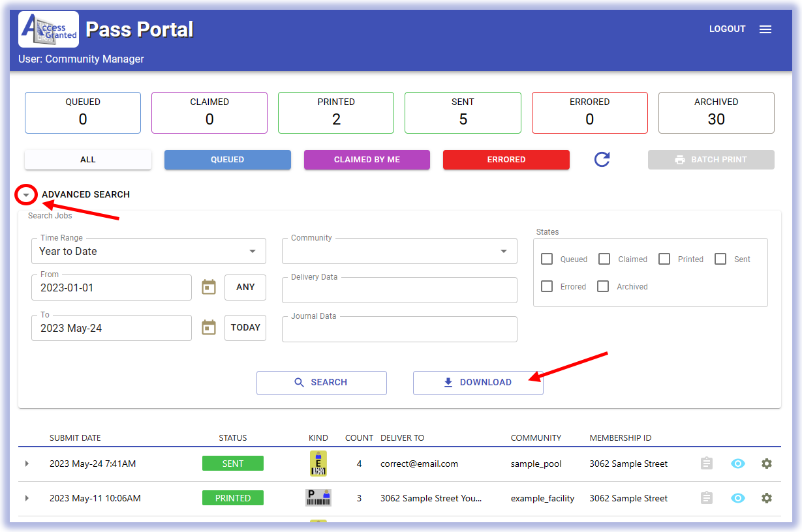
Task: Click the SUBMIT DATE column header
Action: [75, 438]
